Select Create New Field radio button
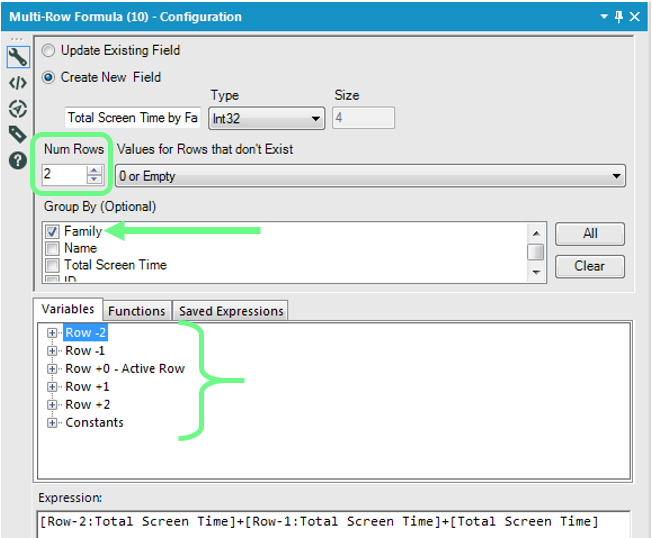 point(49,77)
